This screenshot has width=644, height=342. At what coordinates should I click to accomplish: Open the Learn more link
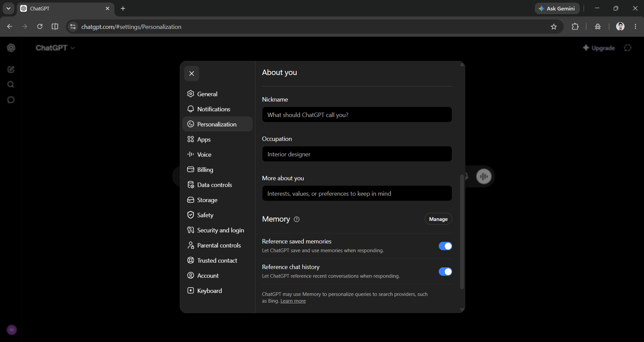pyautogui.click(x=293, y=301)
